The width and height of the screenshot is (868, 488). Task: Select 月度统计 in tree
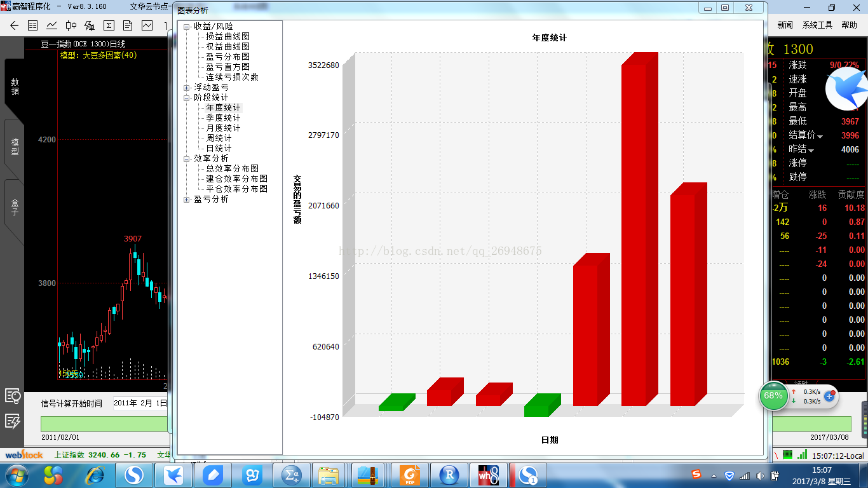coord(223,128)
